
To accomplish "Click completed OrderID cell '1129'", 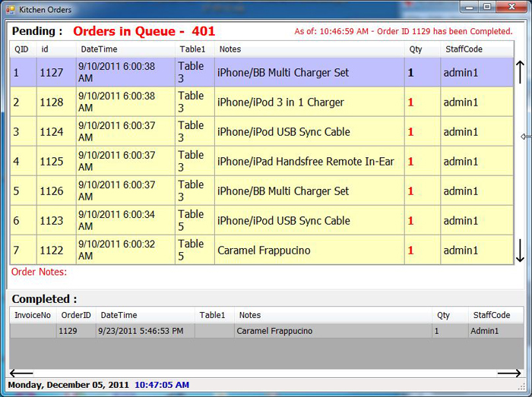I will pos(76,331).
